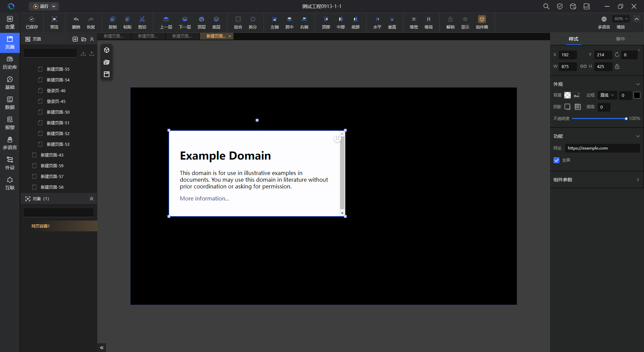Viewport: 644px width, 352px height.
Task: Open the 直线 border style dropdown
Action: click(x=607, y=95)
